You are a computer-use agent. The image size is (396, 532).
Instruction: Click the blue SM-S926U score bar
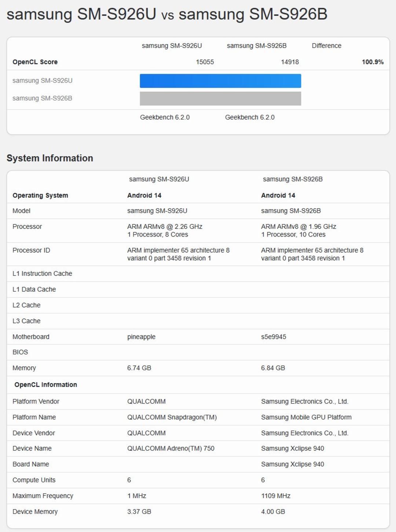pyautogui.click(x=220, y=81)
